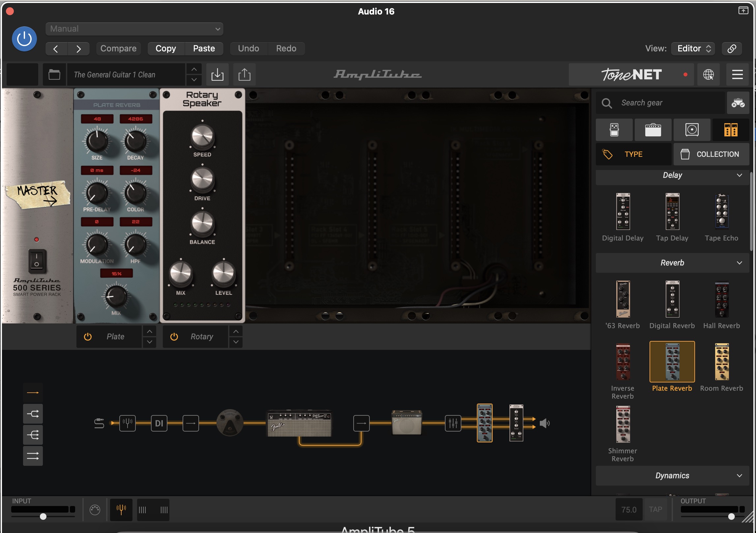Select the single serial signal routing icon

point(33,393)
